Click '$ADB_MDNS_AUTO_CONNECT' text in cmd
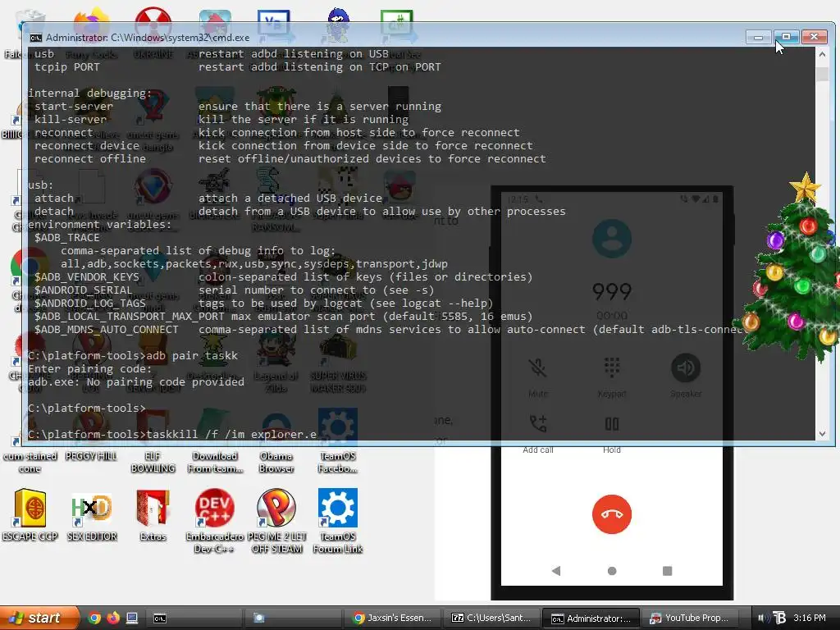The width and height of the screenshot is (840, 630). [106, 330]
